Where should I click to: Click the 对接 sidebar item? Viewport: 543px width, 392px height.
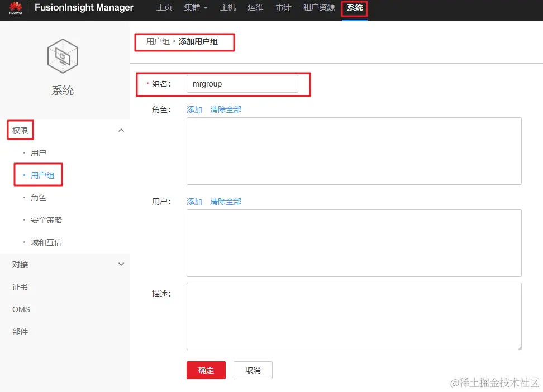tap(20, 265)
